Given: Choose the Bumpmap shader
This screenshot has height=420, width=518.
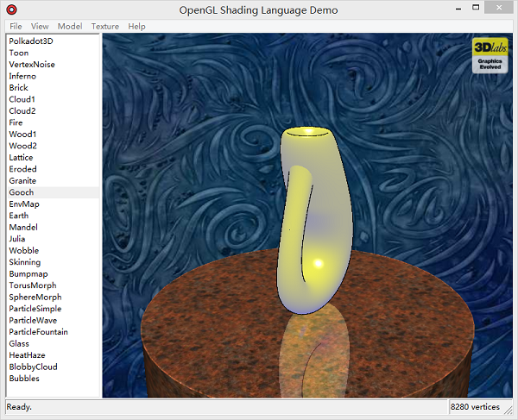Looking at the screenshot, I should [26, 273].
